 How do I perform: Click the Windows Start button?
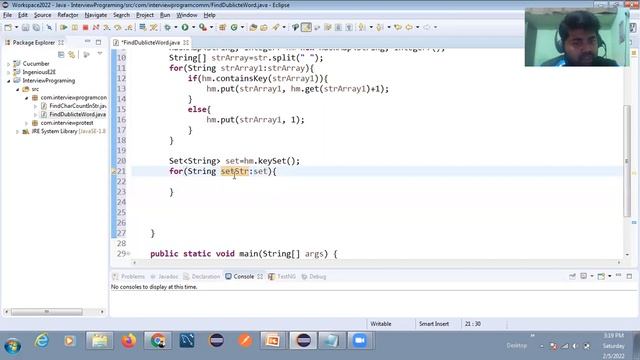coord(13,346)
